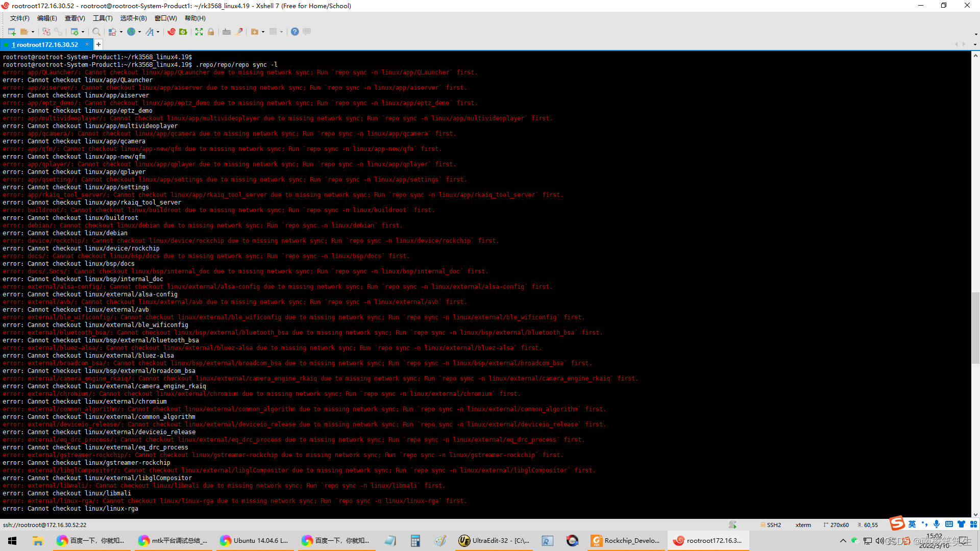This screenshot has height=551, width=980.
Task: Open UltraEdit-32 from the taskbar
Action: tap(494, 540)
